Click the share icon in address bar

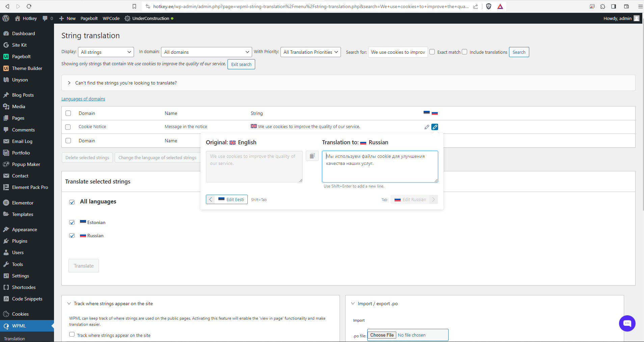[476, 6]
